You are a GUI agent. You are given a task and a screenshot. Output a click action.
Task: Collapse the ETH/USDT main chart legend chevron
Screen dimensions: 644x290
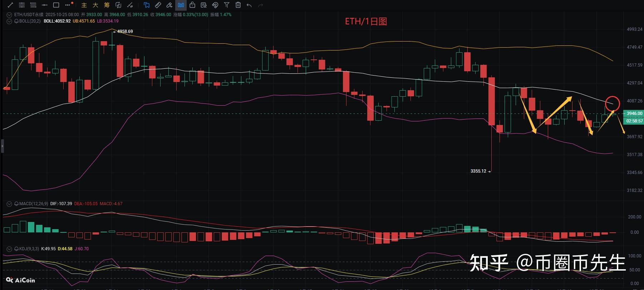pyautogui.click(x=9, y=15)
